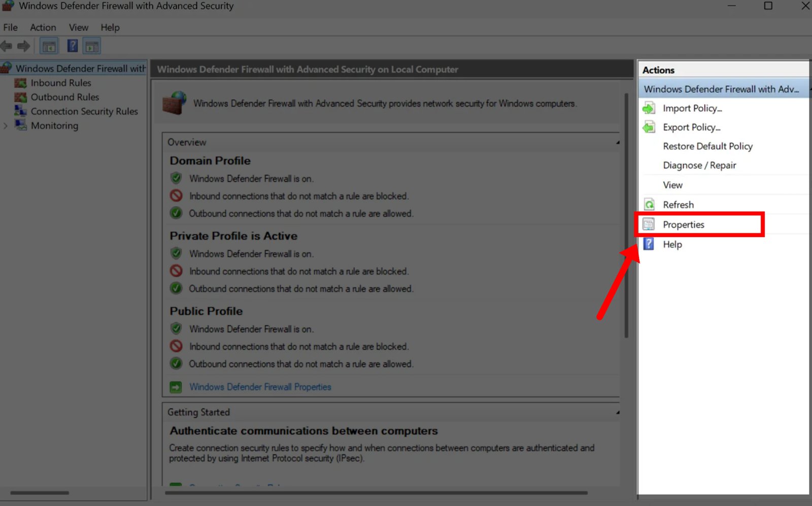
Task: Click the Refresh icon in Actions
Action: 649,205
